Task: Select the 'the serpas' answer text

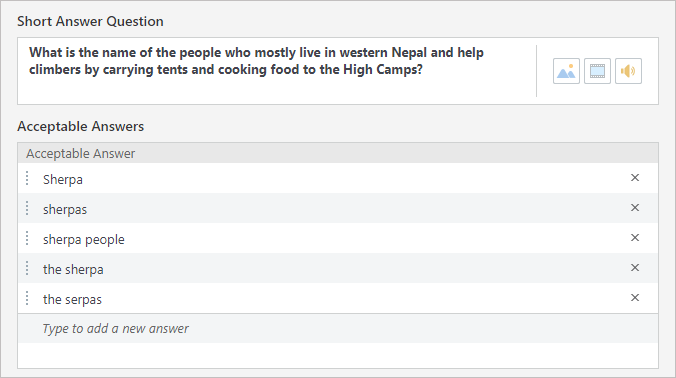Action: click(72, 300)
